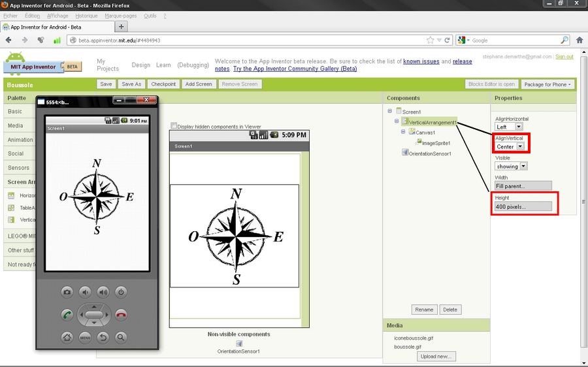Tap the green call button on emulator

pos(67,315)
